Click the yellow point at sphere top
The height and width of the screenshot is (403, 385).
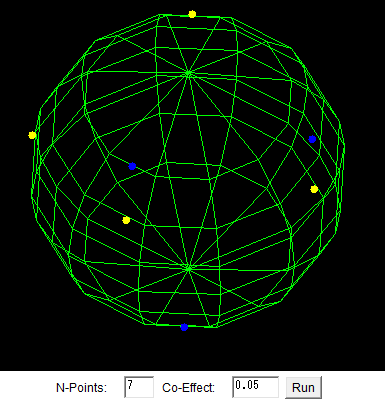pos(192,14)
